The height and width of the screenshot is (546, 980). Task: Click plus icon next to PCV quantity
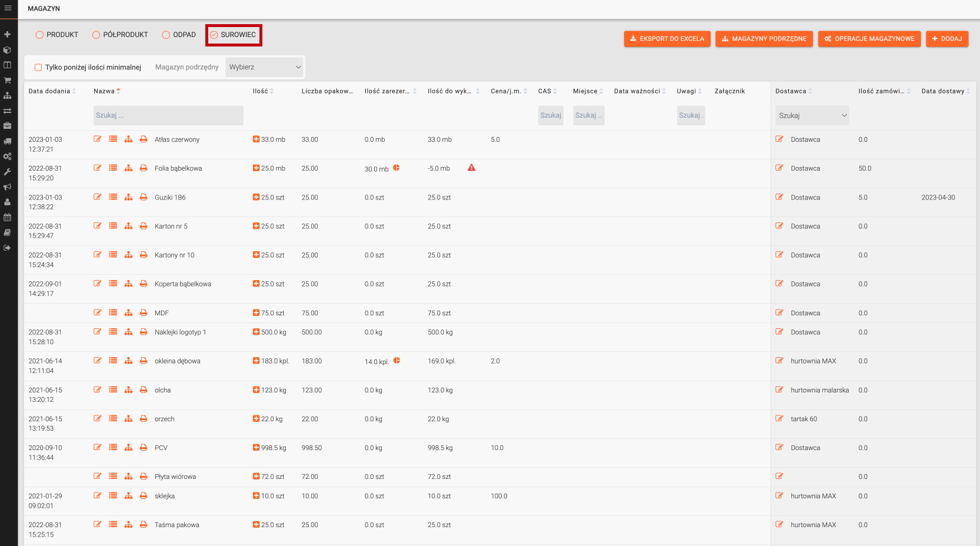[x=256, y=448]
